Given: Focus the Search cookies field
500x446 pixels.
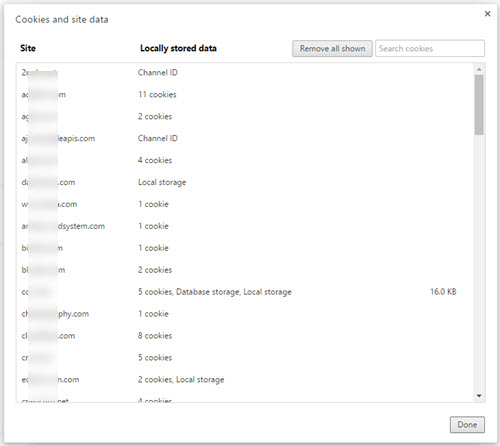Looking at the screenshot, I should (430, 49).
